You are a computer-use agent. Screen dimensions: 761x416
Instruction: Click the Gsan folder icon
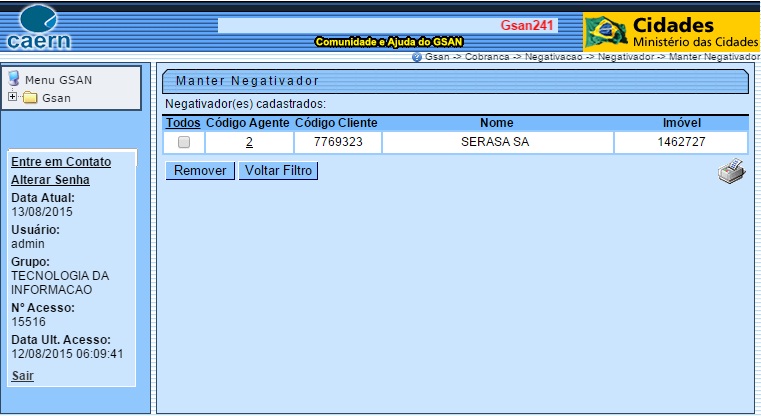click(x=30, y=98)
